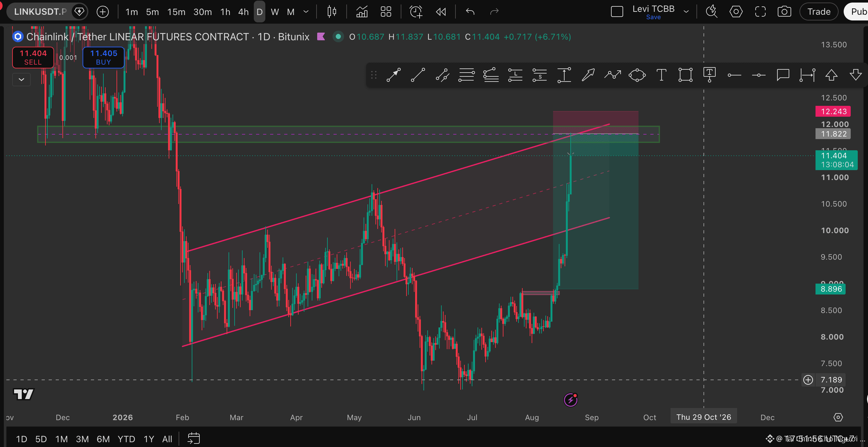Open the Indicators dialog
Image resolution: width=868 pixels, height=447 pixels.
pos(362,12)
